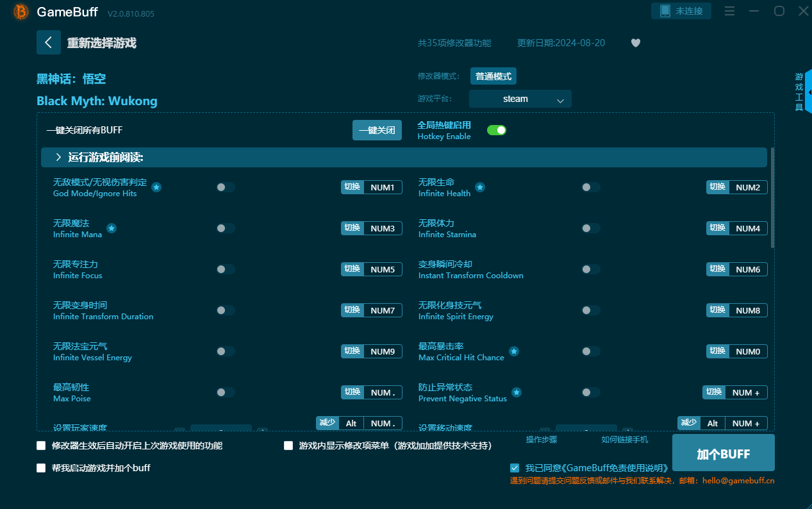Click the NUM6 hotkey field
This screenshot has height=509, width=812.
[x=748, y=269]
